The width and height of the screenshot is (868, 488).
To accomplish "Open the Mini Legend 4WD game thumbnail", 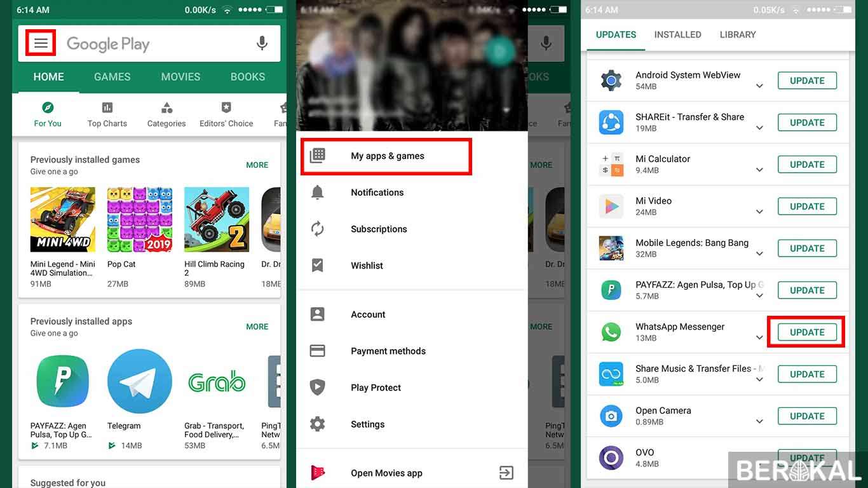I will point(63,219).
